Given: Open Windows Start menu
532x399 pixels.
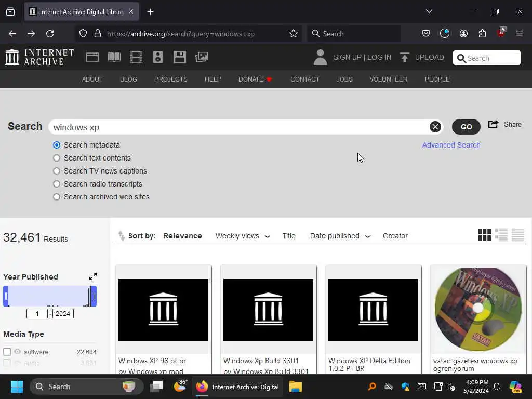Looking at the screenshot, I should coord(17,387).
